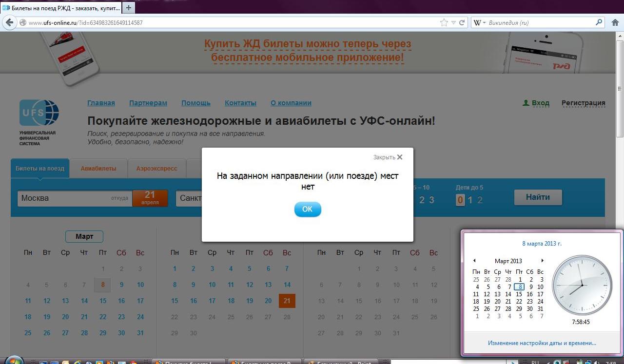Go to previous month in clock calendar
The height and width of the screenshot is (364, 624).
click(474, 261)
